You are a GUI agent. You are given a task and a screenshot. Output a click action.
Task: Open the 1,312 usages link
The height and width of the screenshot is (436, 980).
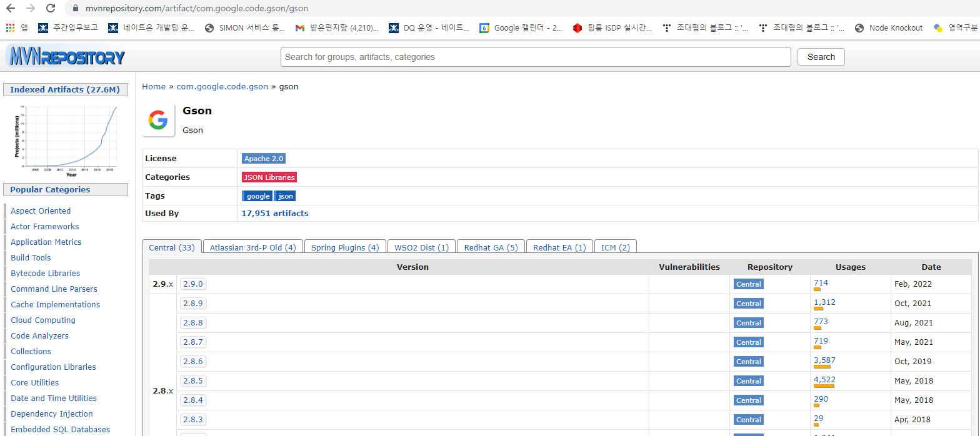824,302
